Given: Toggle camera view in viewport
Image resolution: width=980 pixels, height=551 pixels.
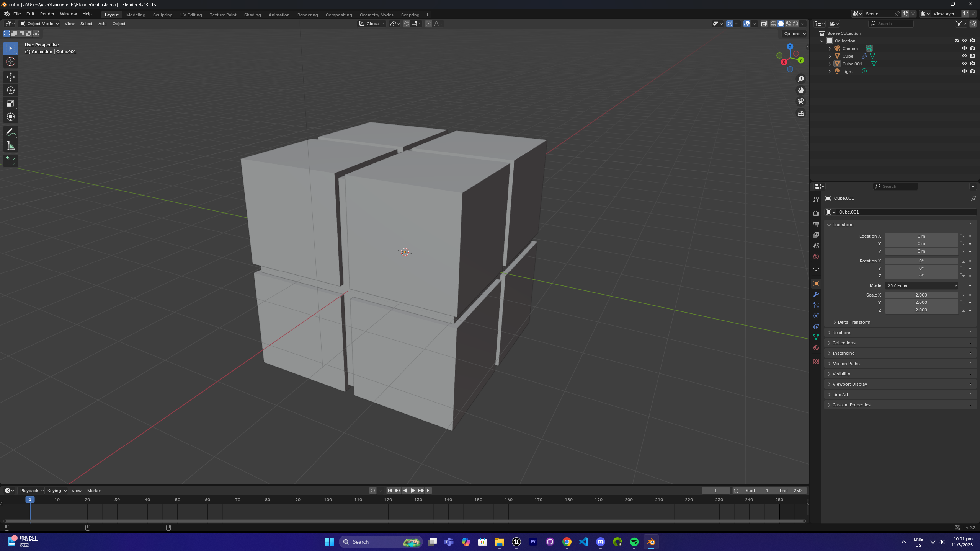Looking at the screenshot, I should (801, 102).
